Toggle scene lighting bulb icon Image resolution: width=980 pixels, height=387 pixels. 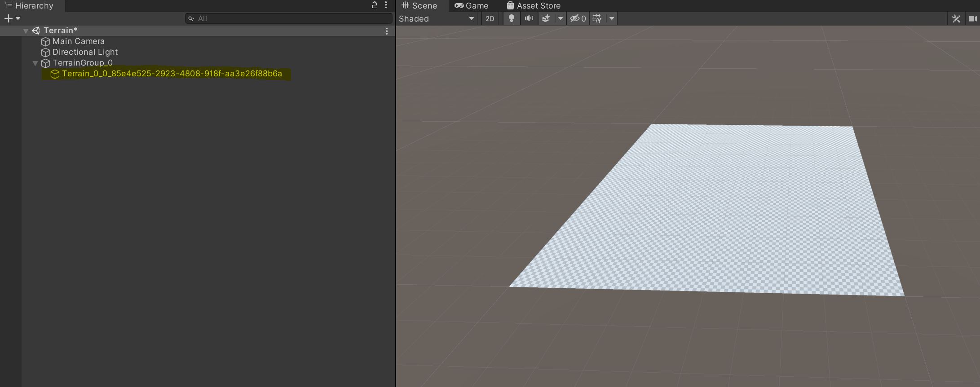pos(511,18)
